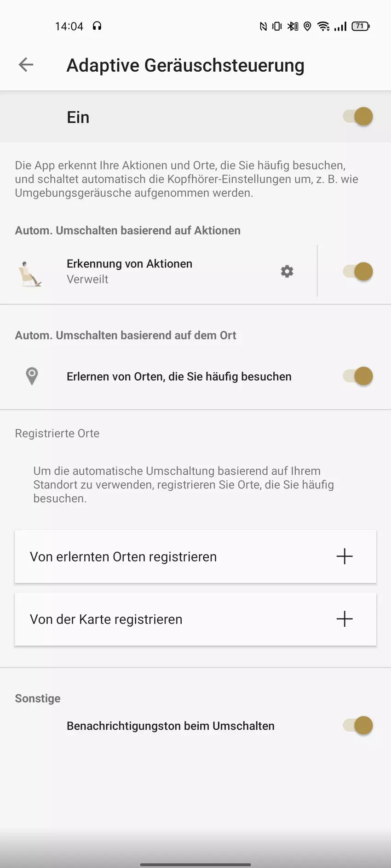Image resolution: width=391 pixels, height=868 pixels.
Task: Disable Erkennung von Aktionen toggle
Action: [x=358, y=271]
